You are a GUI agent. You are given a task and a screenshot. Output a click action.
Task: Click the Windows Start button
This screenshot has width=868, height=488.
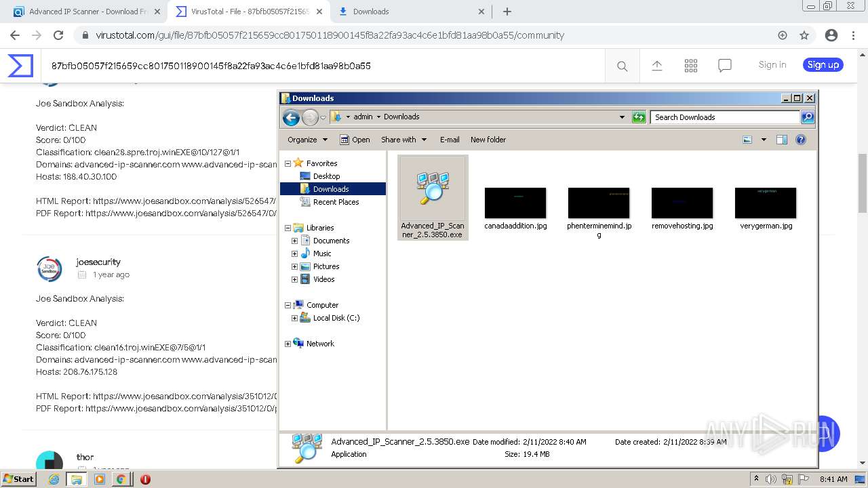coord(18,479)
